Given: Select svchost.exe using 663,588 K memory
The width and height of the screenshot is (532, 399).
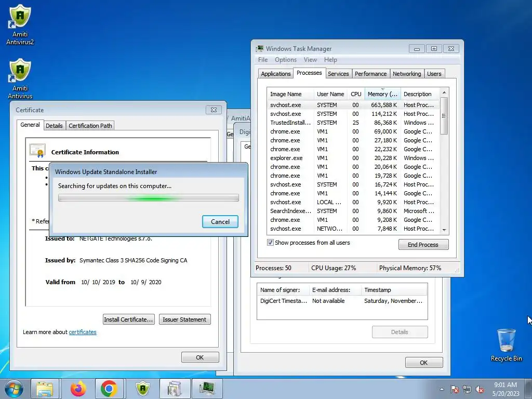Looking at the screenshot, I should 353,105.
